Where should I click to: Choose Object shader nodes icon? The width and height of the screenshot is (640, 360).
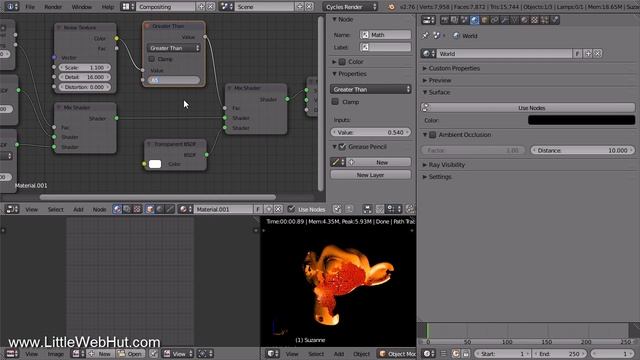[150, 209]
